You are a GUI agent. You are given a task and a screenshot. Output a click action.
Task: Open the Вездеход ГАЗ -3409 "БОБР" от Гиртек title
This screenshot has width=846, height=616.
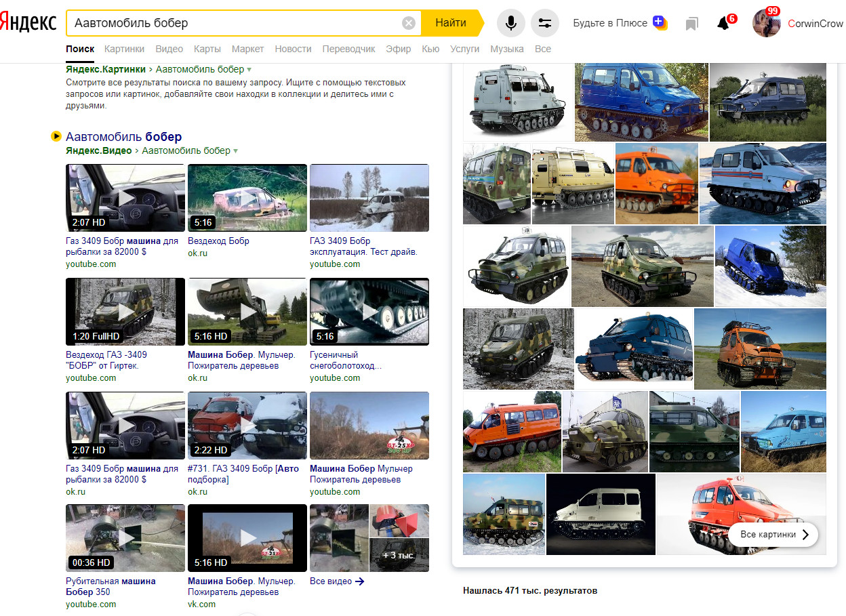(106, 360)
